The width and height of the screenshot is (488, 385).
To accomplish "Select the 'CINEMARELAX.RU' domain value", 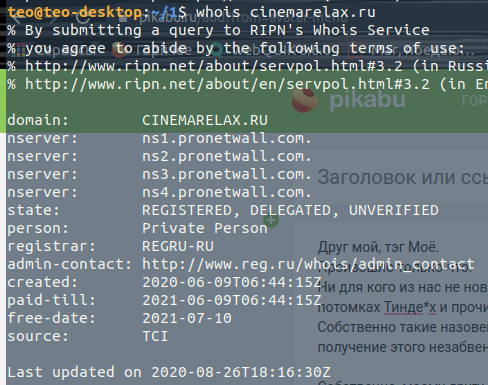I will tap(205, 120).
